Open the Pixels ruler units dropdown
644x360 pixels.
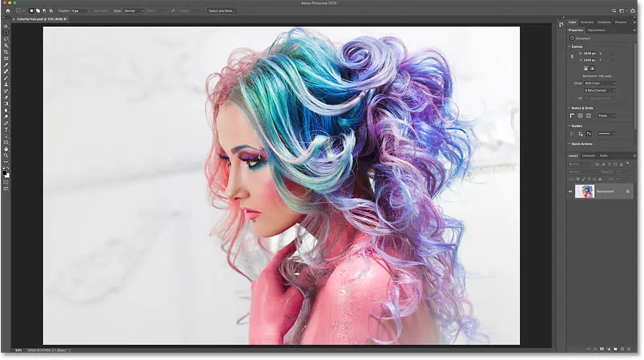click(x=606, y=116)
